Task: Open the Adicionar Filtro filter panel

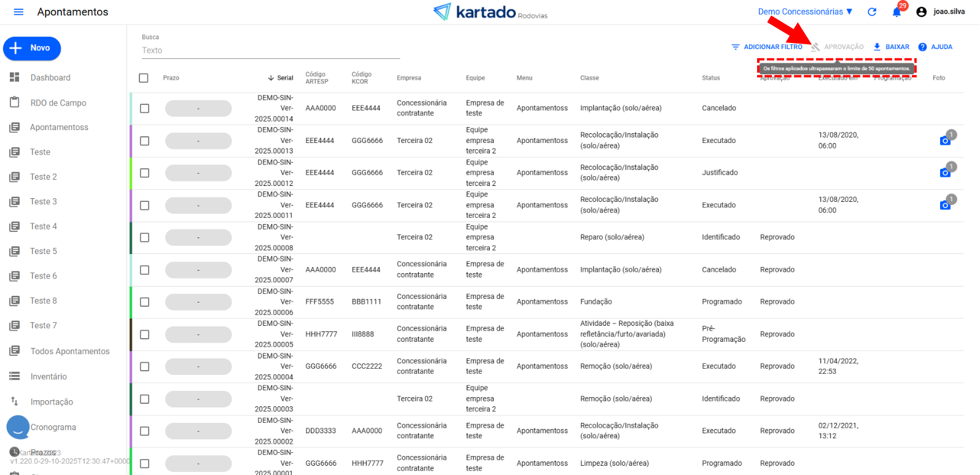Action: 767,47
